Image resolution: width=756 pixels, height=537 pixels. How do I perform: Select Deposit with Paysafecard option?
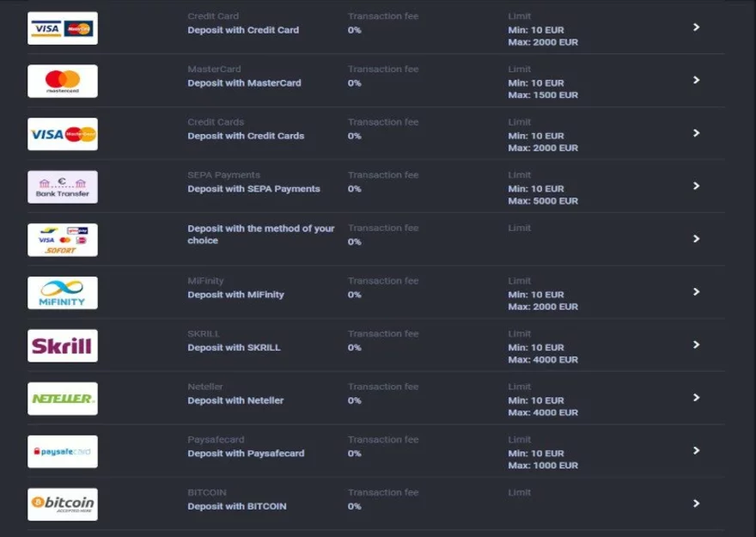click(246, 454)
